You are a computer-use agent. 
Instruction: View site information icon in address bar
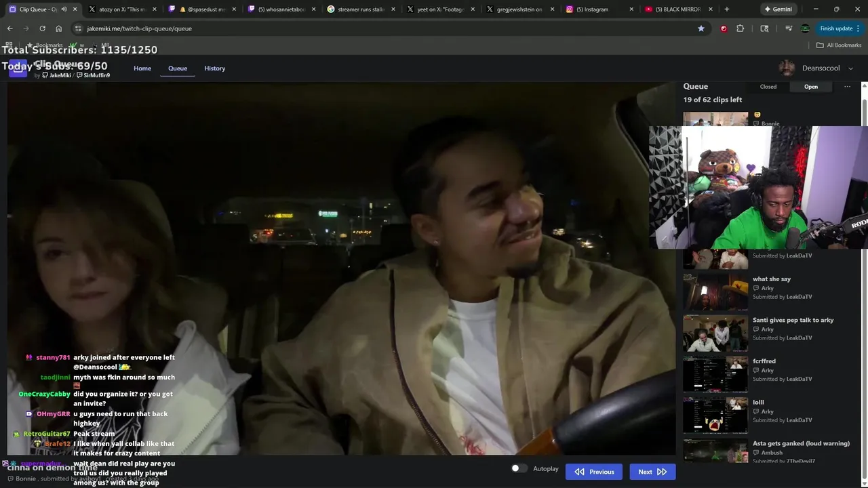78,28
